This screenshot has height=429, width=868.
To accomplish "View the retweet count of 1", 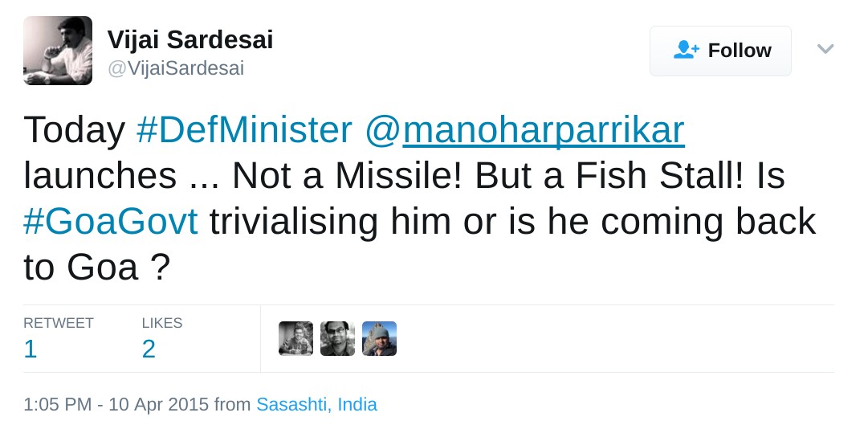I will tap(31, 349).
